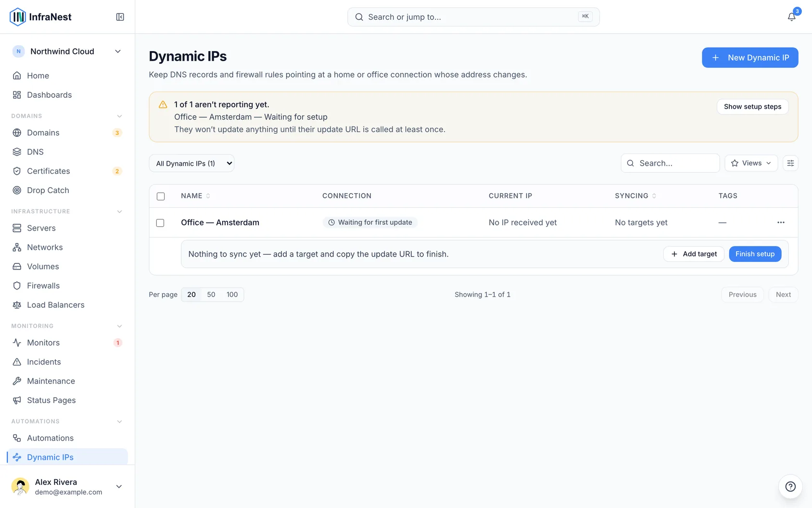Click Finish setup button
812x508 pixels.
(x=755, y=254)
